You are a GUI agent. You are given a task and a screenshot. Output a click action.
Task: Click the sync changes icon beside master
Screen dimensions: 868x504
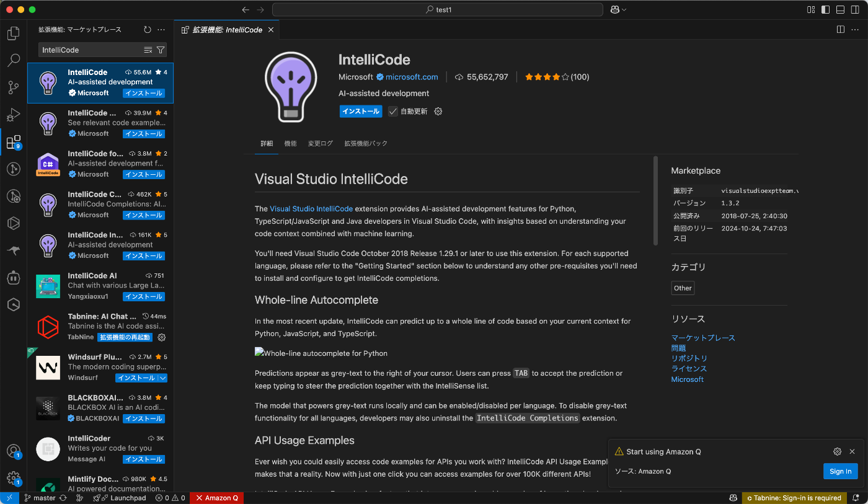tap(63, 498)
